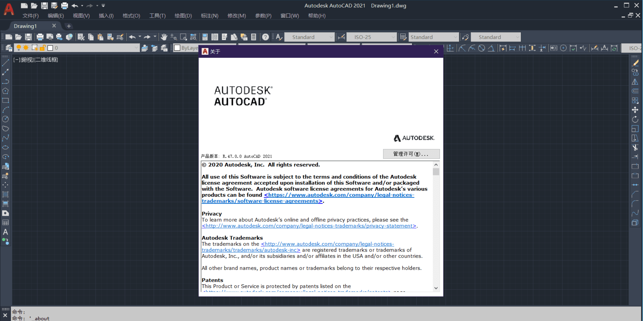Screen dimensions: 644x321
Task: Click the [-] viewport control label
Action: (17, 60)
